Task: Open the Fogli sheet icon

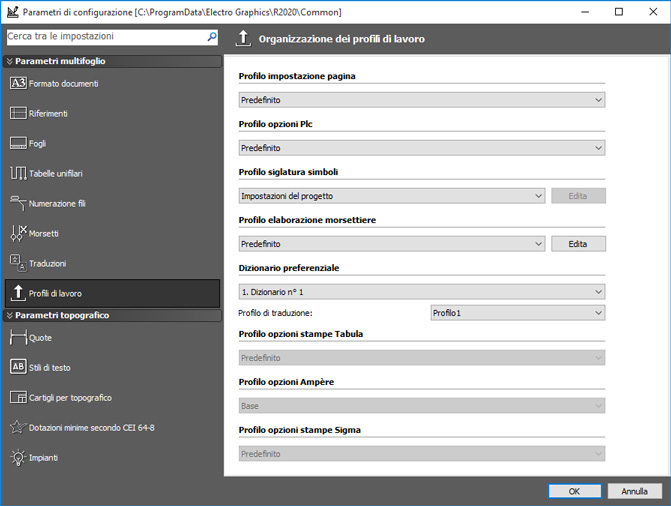Action: 18,143
